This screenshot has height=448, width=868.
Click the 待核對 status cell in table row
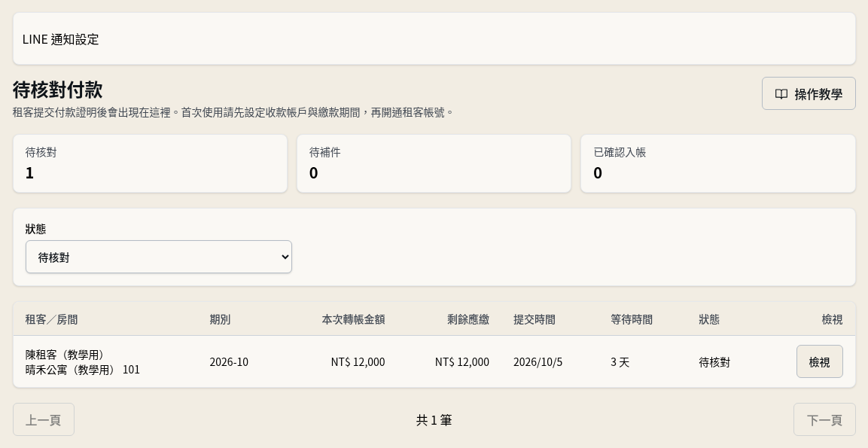coord(714,362)
